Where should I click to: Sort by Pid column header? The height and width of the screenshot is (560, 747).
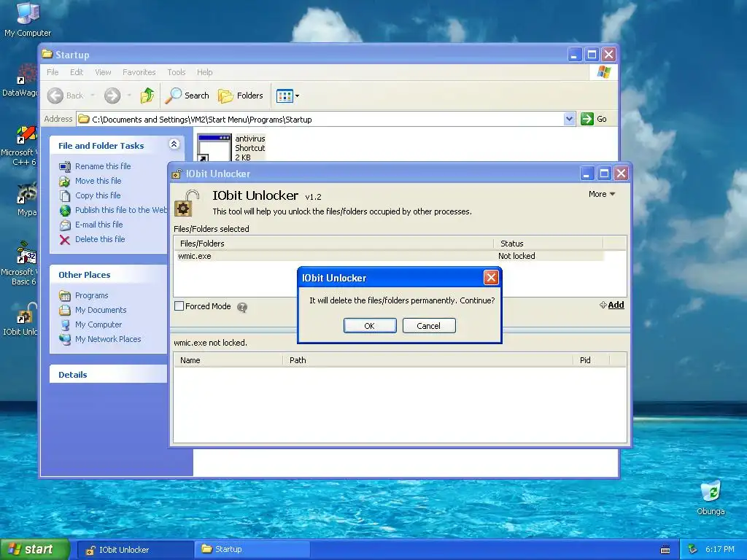coord(591,360)
